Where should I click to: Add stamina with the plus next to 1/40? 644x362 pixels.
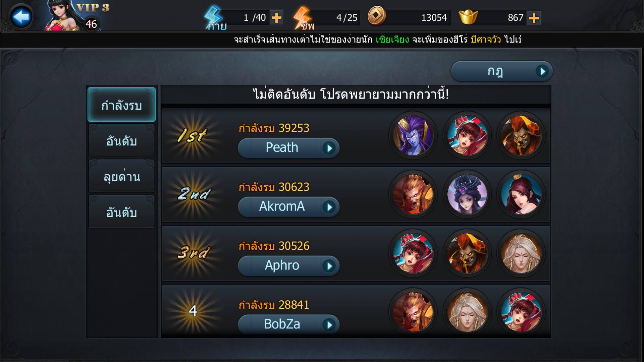[x=276, y=18]
